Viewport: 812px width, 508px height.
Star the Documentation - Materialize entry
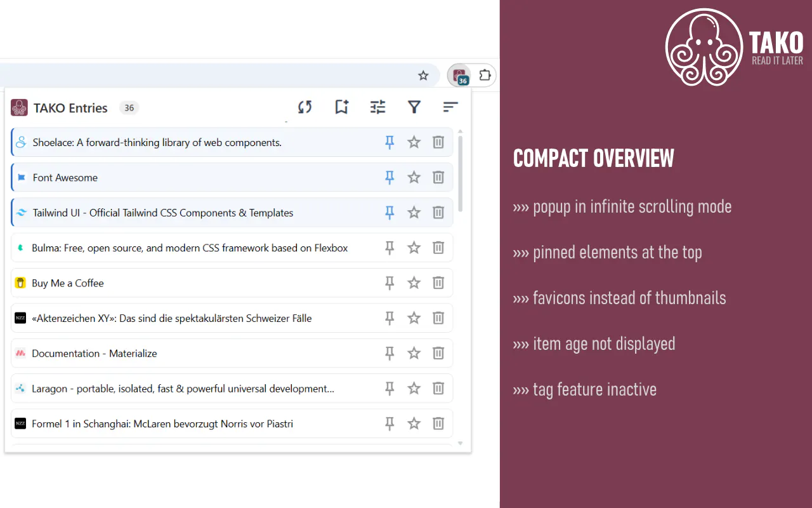point(414,353)
